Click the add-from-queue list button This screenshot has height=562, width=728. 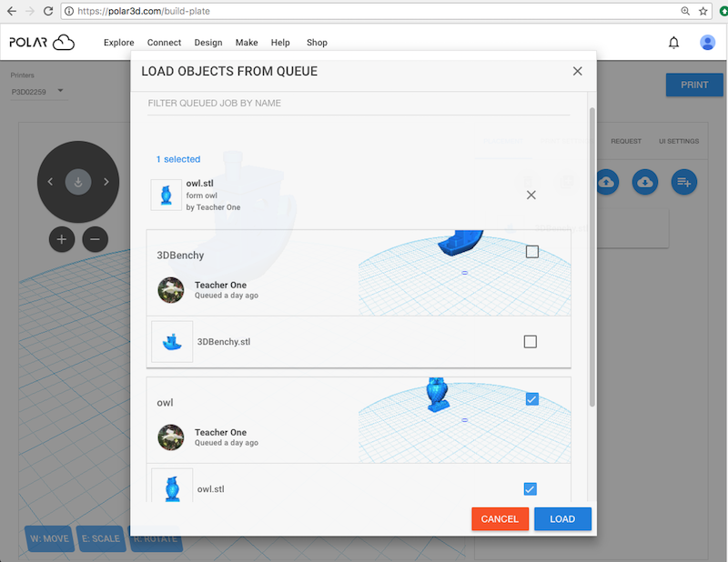684,182
